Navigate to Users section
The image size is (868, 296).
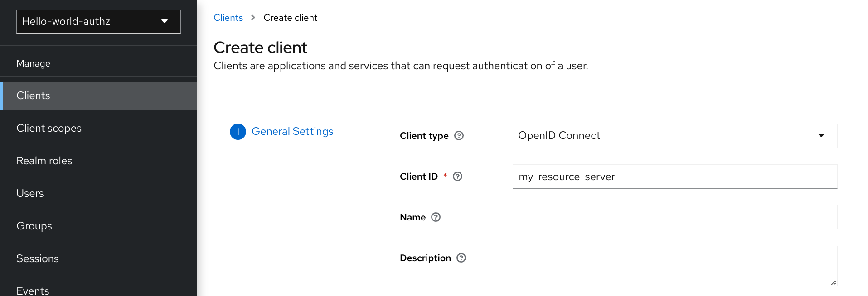click(30, 194)
